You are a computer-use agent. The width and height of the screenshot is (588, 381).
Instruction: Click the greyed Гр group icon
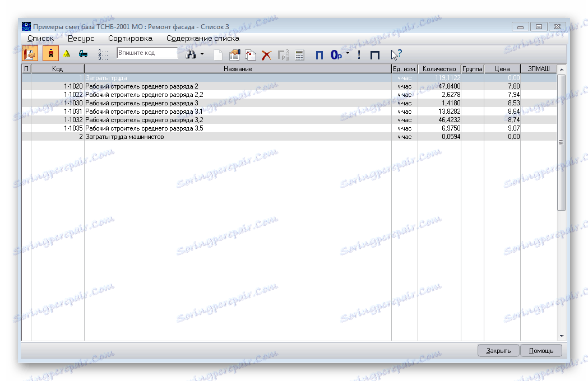click(x=283, y=55)
